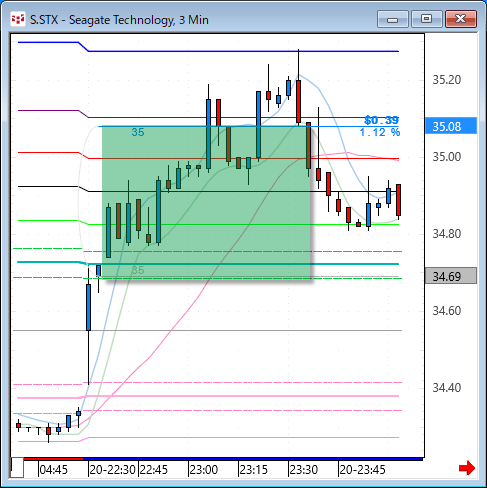The width and height of the screenshot is (487, 488).
Task: Click the chart app icon in title bar
Action: (18, 19)
